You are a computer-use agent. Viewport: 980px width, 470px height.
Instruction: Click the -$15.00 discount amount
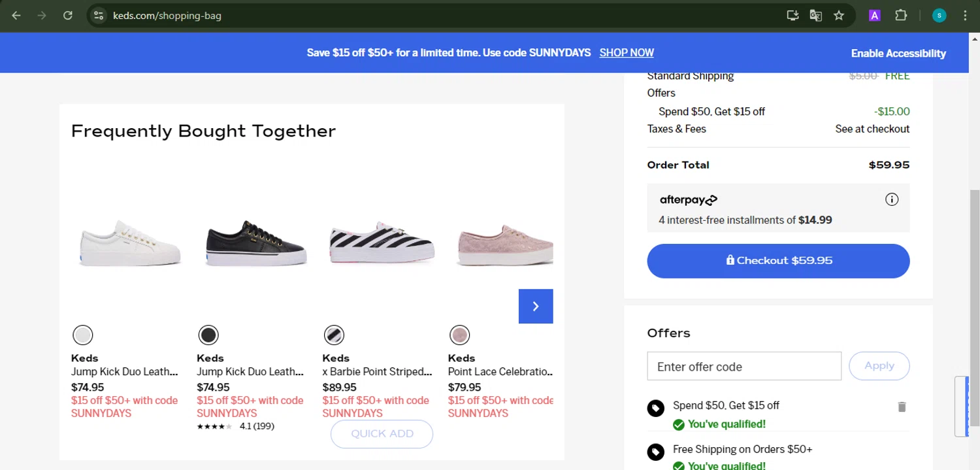coord(892,111)
